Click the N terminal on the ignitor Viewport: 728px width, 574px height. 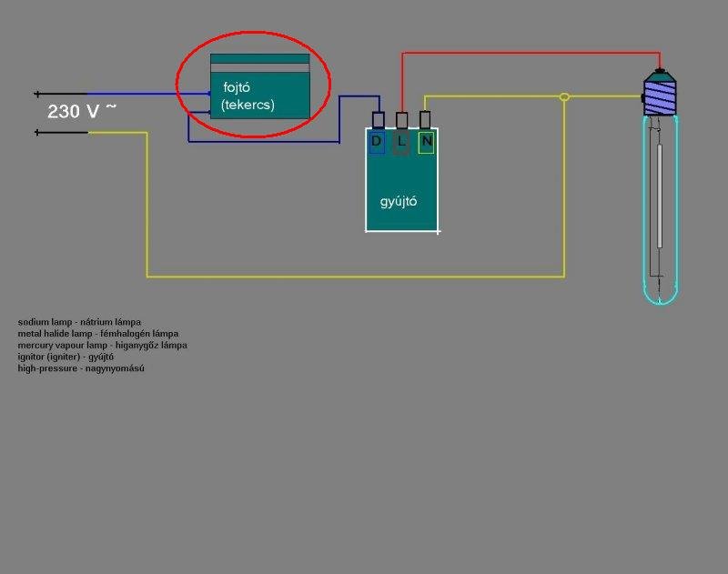click(x=426, y=142)
